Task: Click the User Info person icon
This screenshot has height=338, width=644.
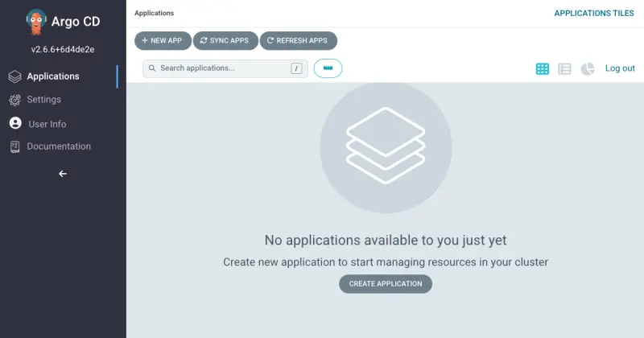Action: click(14, 124)
